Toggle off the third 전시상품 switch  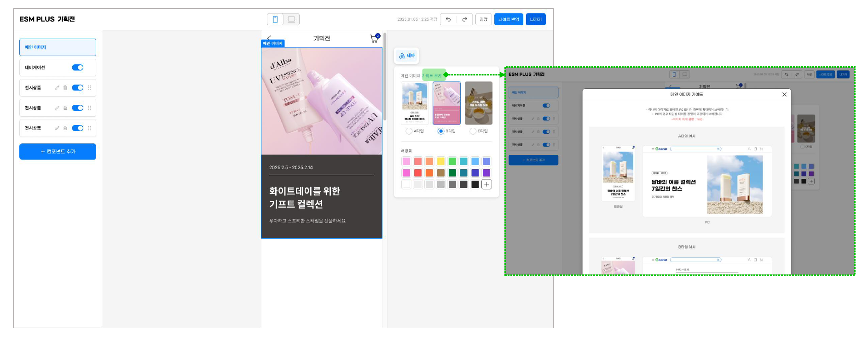(78, 128)
